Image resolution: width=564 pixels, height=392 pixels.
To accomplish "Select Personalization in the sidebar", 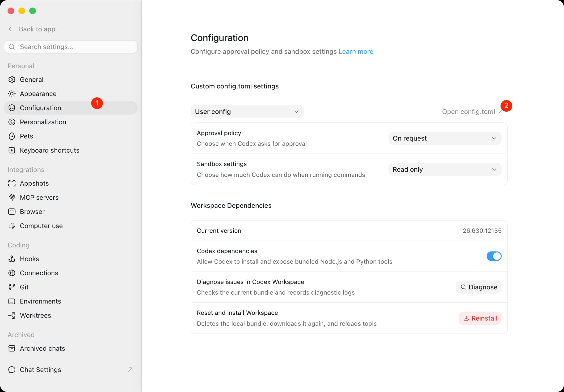I will (x=71, y=122).
